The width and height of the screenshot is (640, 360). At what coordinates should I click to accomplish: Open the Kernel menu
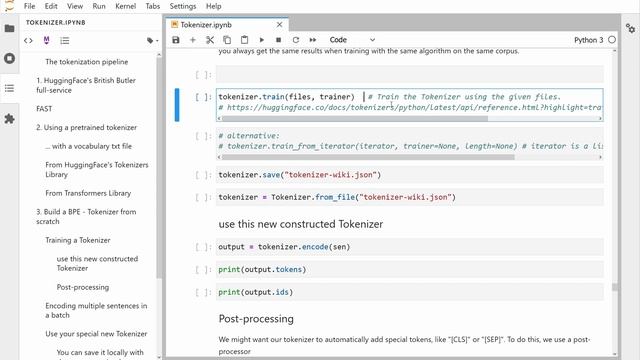125,6
